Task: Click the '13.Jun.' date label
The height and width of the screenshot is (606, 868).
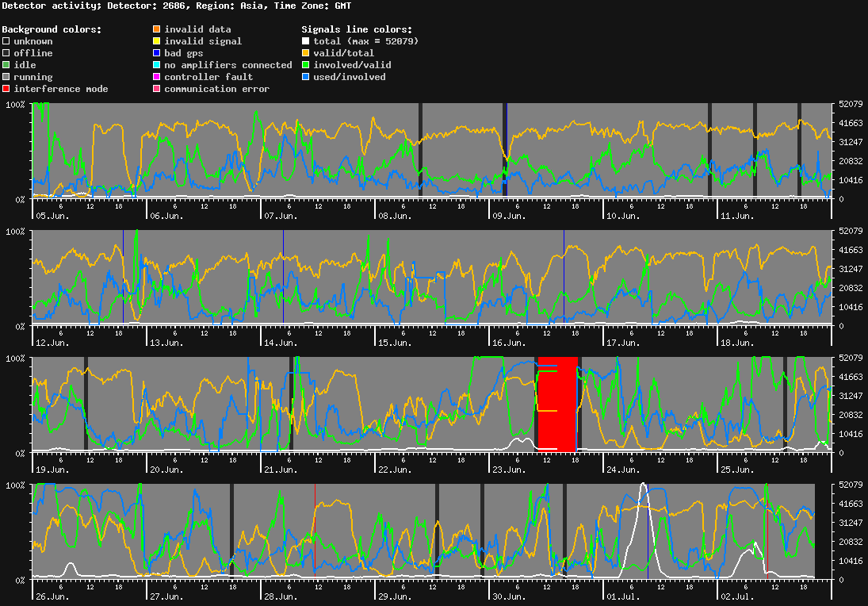Action: pos(166,343)
